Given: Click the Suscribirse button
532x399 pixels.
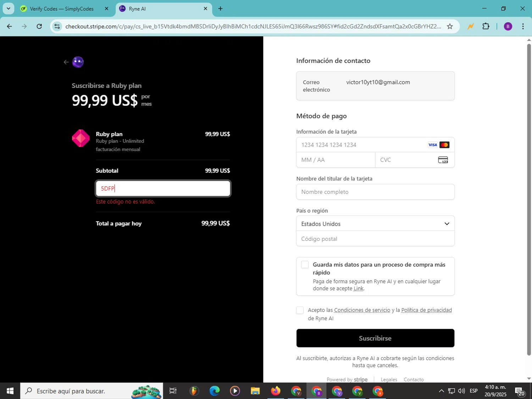Looking at the screenshot, I should 375,338.
